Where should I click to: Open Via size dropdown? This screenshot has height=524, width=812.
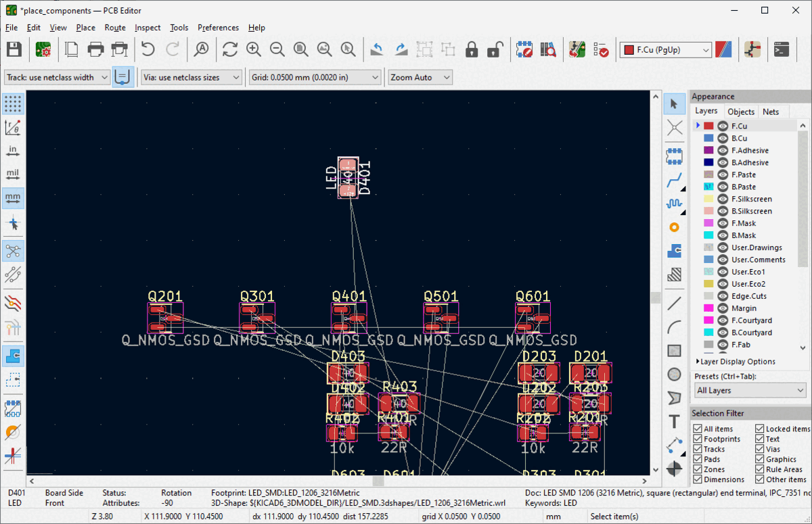191,77
